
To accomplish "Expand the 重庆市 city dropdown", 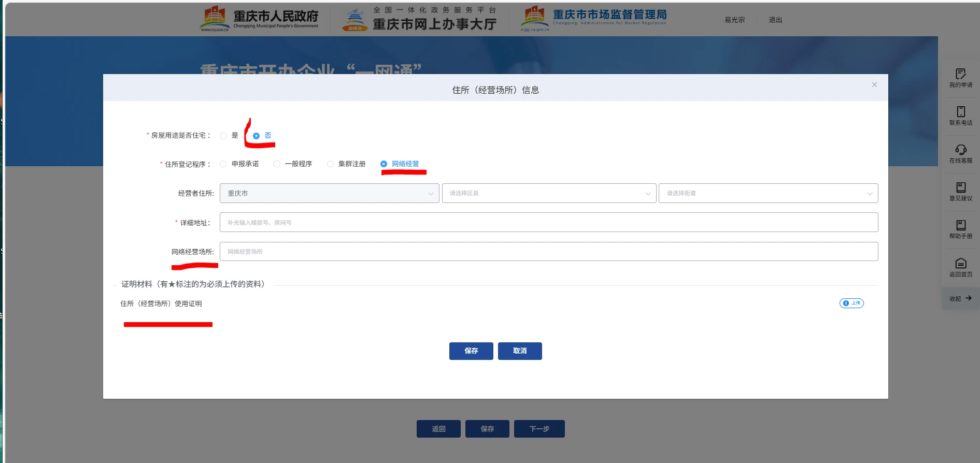I will coord(329,193).
